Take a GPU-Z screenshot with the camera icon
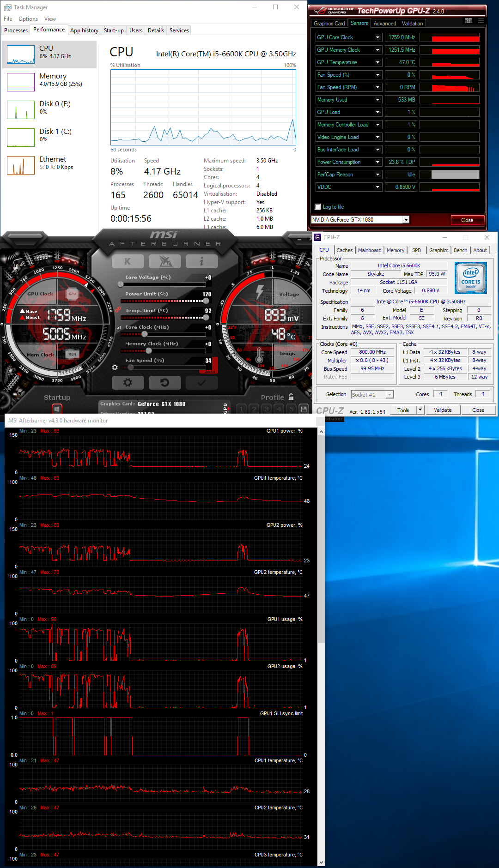This screenshot has width=499, height=868. [x=469, y=21]
